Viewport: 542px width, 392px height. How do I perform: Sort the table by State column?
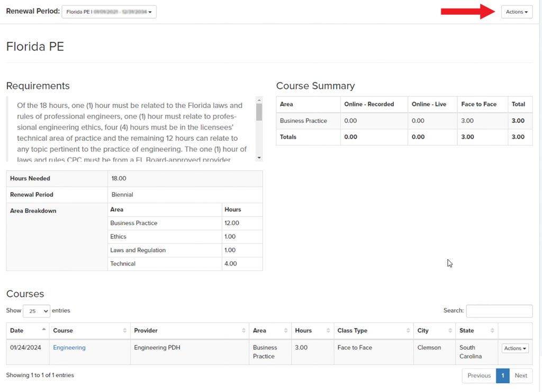tap(492, 330)
